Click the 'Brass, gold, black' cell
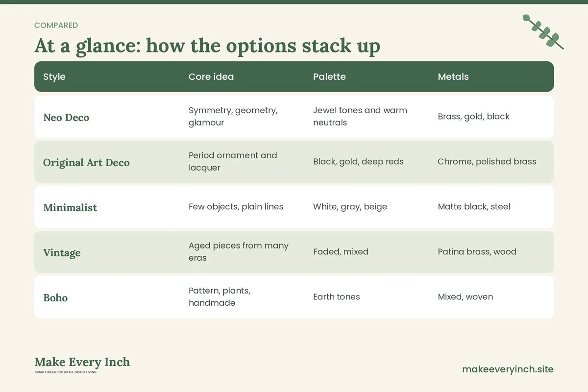 473,117
